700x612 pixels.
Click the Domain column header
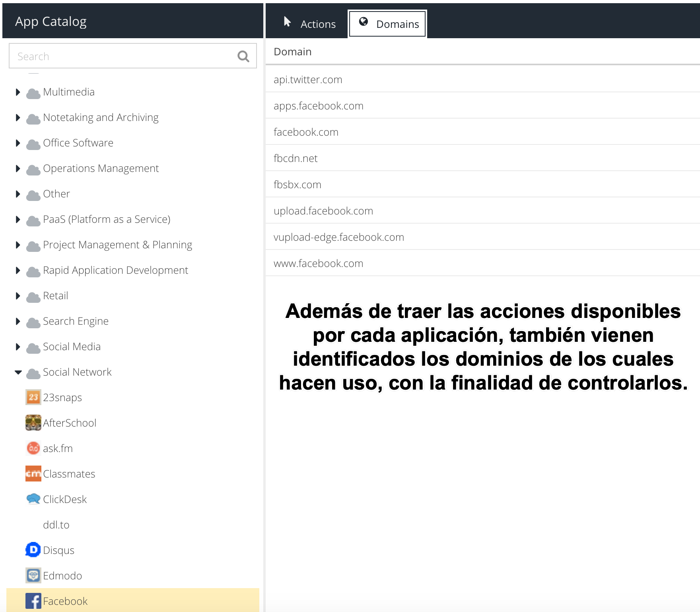293,52
